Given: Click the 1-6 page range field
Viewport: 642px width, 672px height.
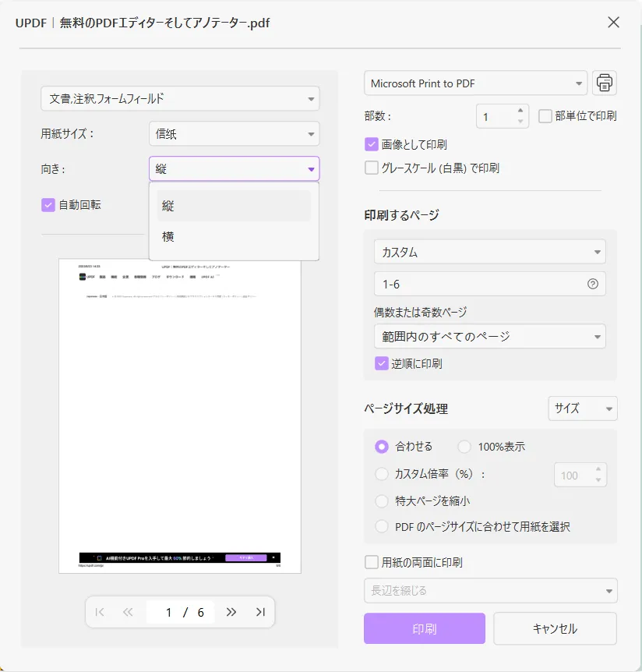Looking at the screenshot, I should click(x=490, y=284).
